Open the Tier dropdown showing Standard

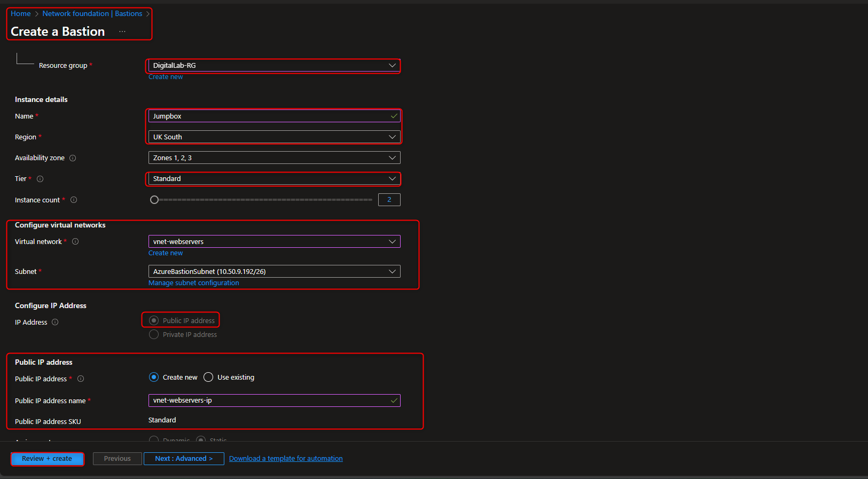click(274, 178)
